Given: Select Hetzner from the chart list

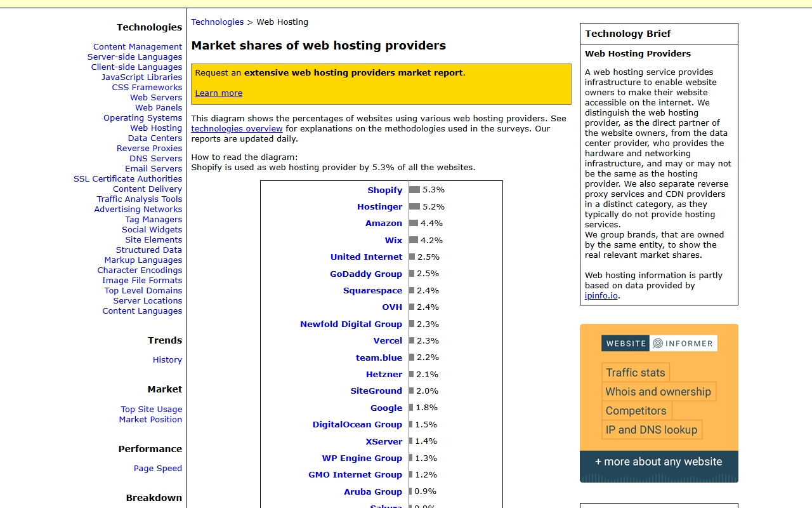Looking at the screenshot, I should click(384, 375).
